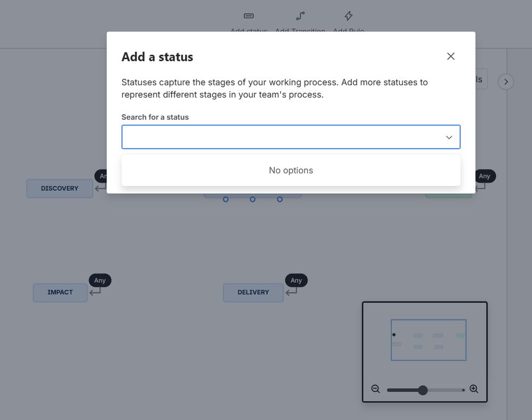Select the Any transition badge near IMPACT
532x420 pixels.
click(x=100, y=280)
